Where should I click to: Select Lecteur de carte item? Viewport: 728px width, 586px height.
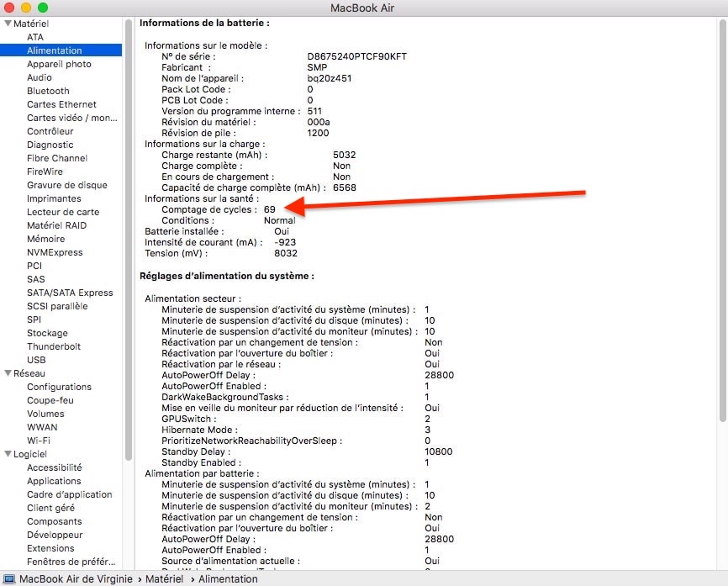(63, 212)
